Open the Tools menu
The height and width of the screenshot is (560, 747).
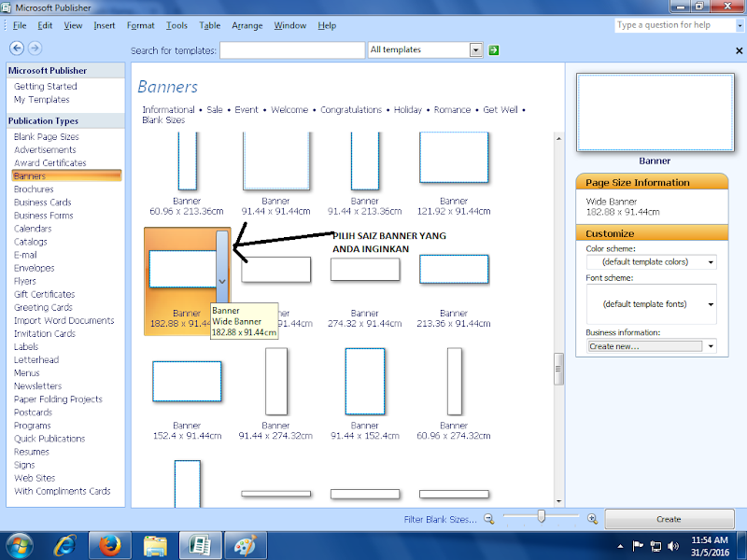point(176,26)
